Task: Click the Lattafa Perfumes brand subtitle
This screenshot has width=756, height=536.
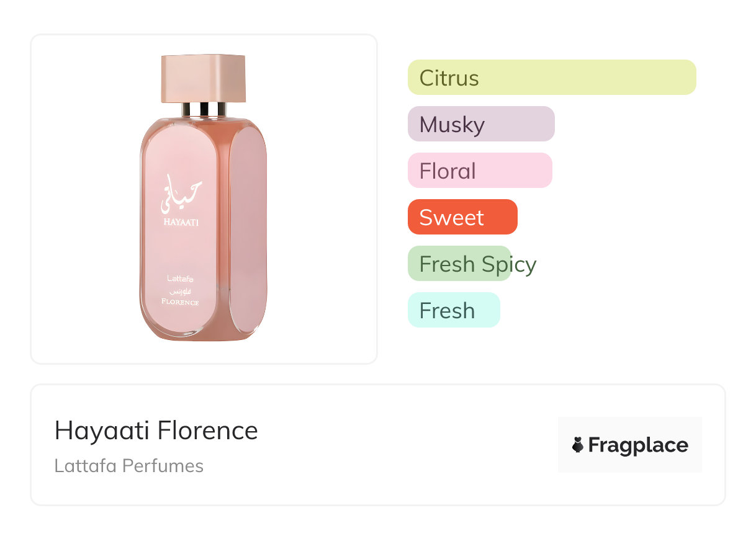Action: tap(128, 466)
